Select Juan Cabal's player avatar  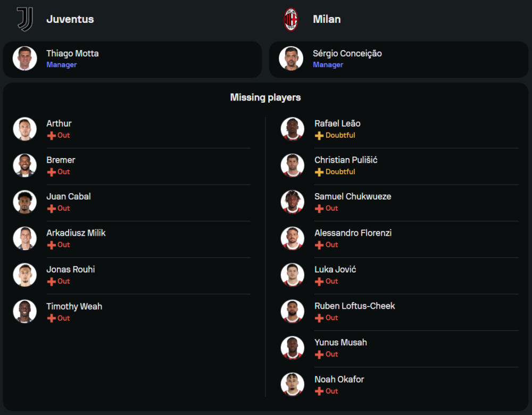[25, 202]
